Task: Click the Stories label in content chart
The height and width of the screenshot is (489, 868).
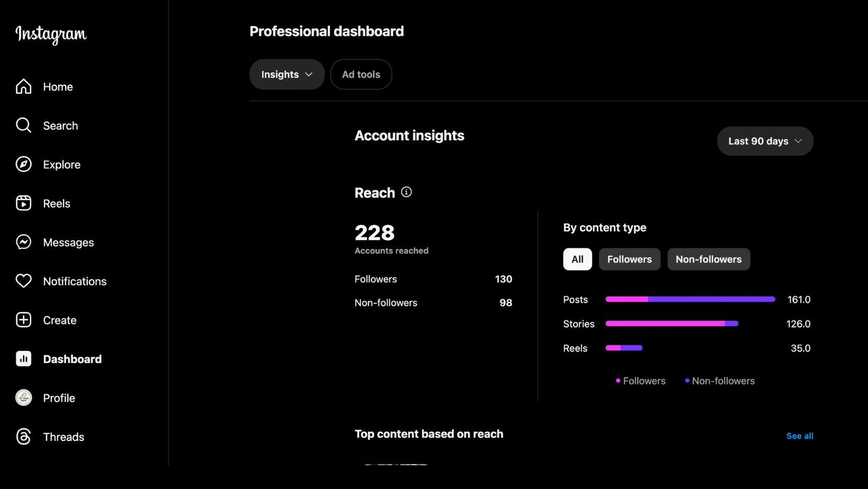Action: click(579, 324)
